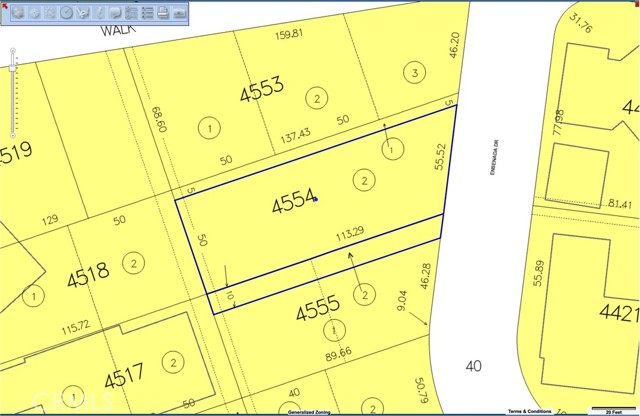Show the legend list icon
This screenshot has width=640, height=416.
[147, 13]
